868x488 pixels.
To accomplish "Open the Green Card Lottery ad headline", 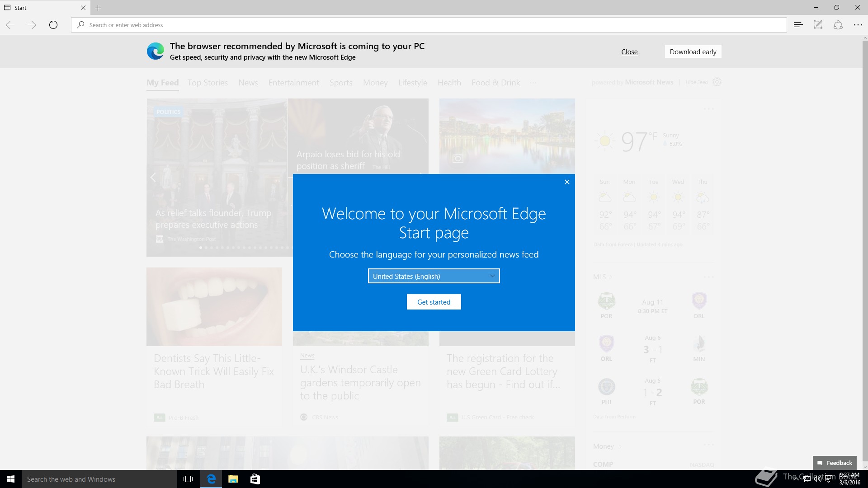I will click(503, 371).
